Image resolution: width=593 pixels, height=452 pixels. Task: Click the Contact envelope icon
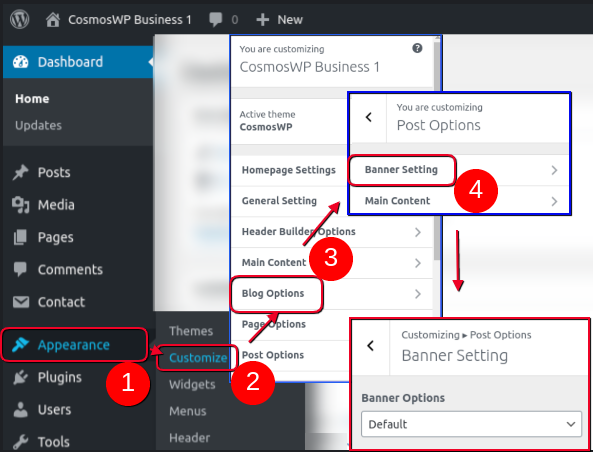[20, 302]
